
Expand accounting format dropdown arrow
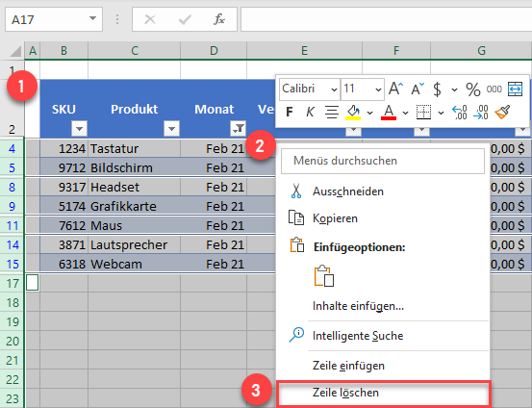click(454, 89)
